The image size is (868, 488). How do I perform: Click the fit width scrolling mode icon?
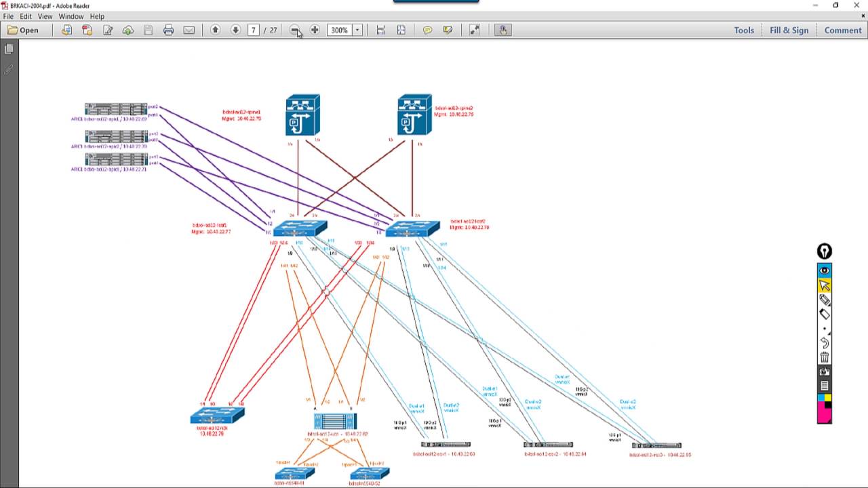click(x=380, y=30)
